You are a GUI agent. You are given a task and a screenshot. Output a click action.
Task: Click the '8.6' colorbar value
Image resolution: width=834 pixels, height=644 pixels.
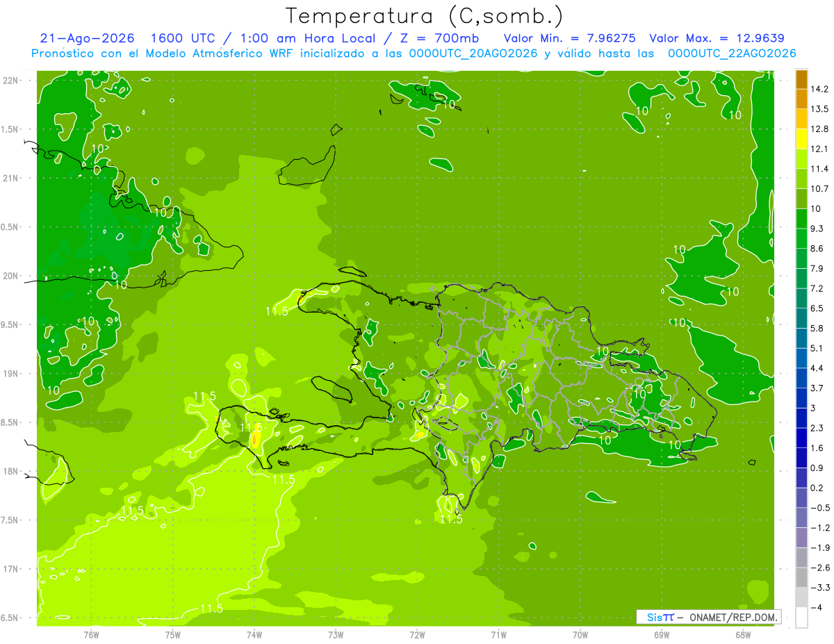click(x=817, y=249)
